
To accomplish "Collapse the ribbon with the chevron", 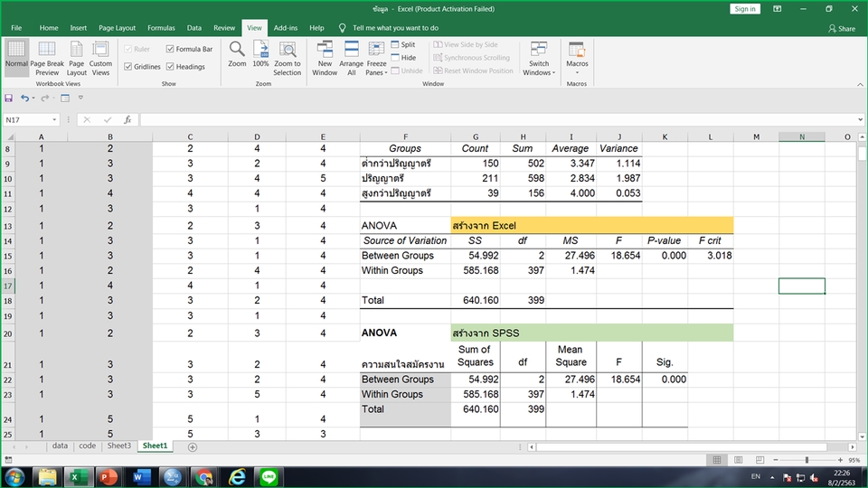I will tap(860, 84).
